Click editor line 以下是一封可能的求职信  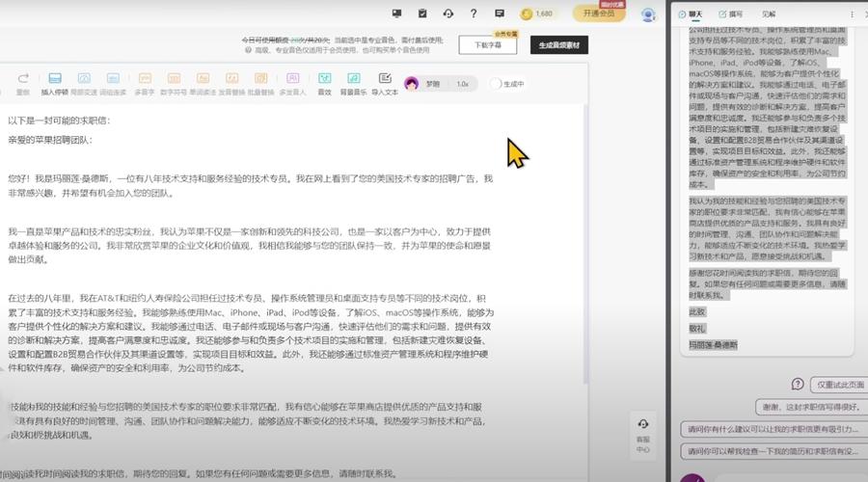59,120
